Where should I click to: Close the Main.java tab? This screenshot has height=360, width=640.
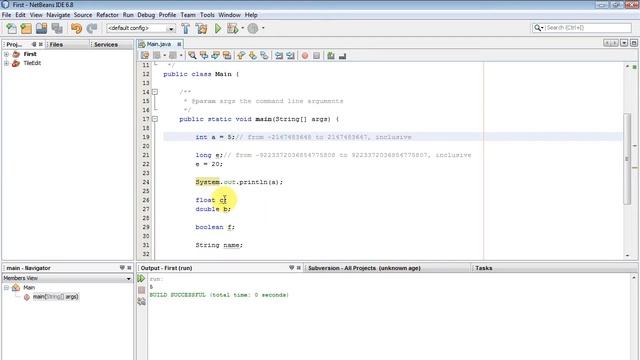tap(179, 44)
